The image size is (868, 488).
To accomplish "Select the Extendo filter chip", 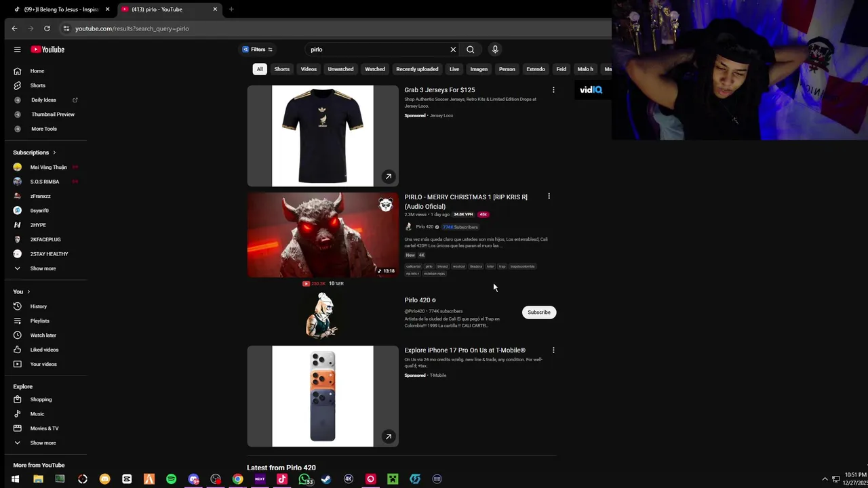I will click(536, 69).
